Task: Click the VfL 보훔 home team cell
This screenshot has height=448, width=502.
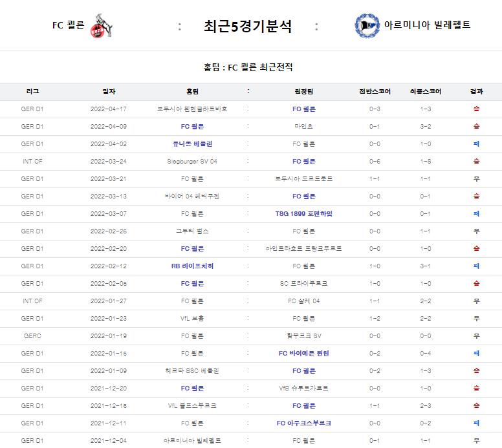Action: 192,319
